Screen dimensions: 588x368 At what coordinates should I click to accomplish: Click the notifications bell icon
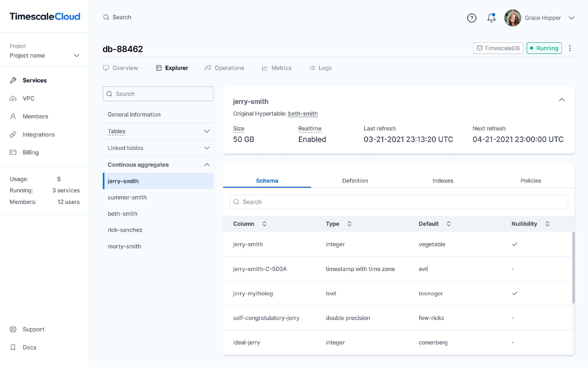click(x=491, y=17)
